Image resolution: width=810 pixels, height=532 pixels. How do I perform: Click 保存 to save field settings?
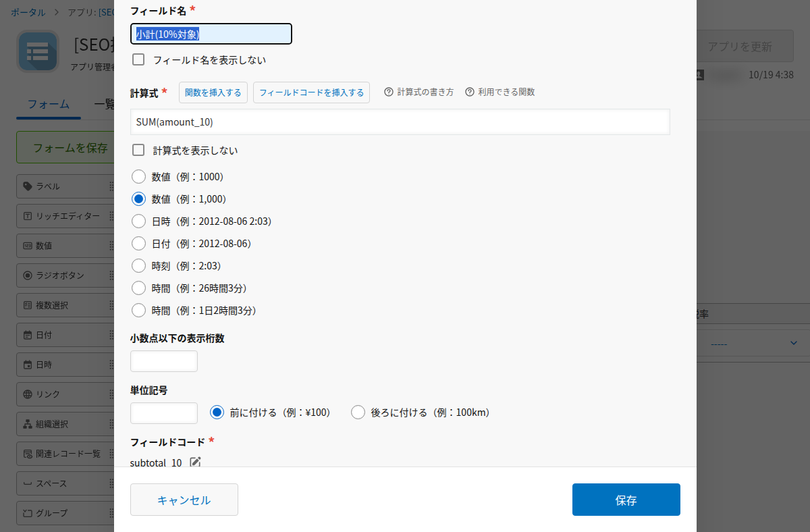626,500
